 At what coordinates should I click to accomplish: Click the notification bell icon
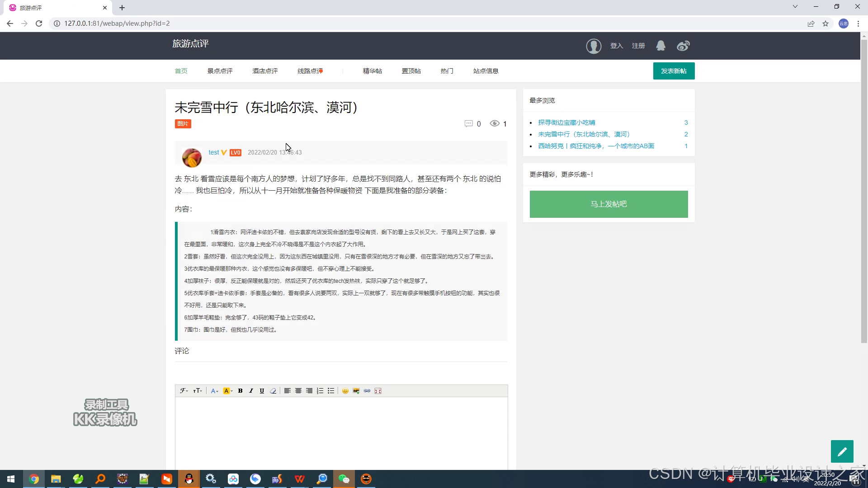660,46
